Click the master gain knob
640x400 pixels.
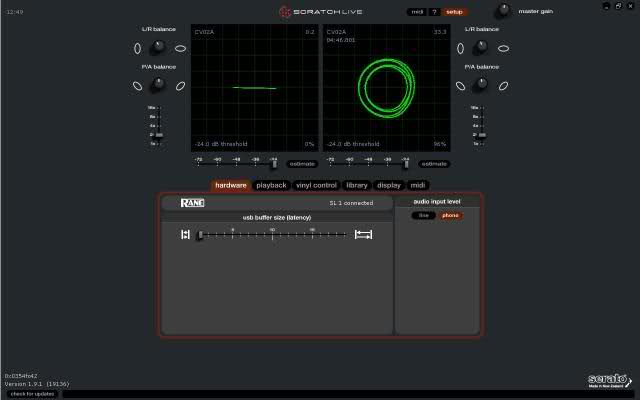503,10
